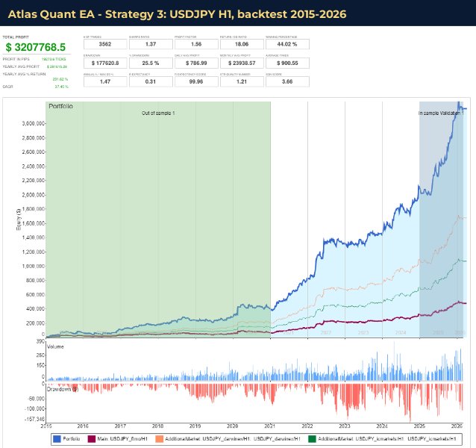Click the SQN score value 3.66
Screen dimensions: 476x448
(287, 81)
